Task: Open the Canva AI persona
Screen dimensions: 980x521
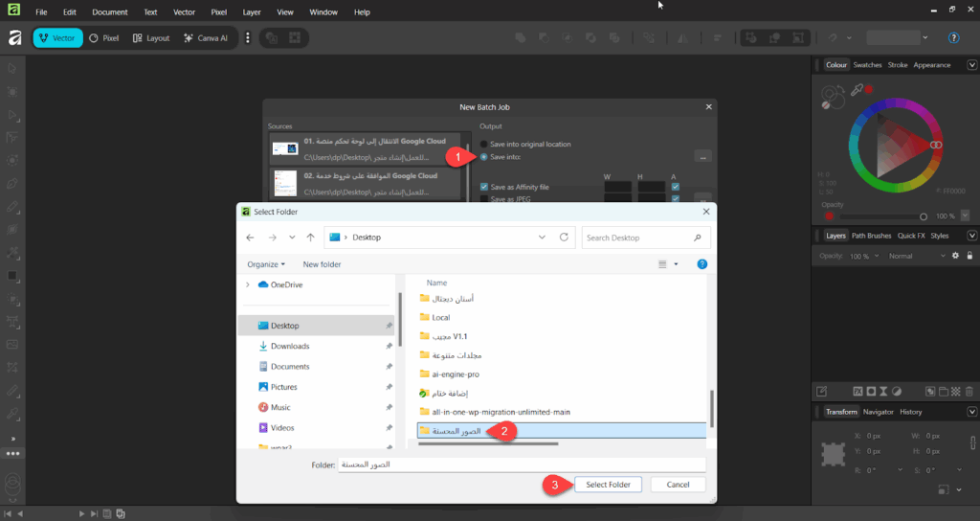Action: pyautogui.click(x=205, y=38)
